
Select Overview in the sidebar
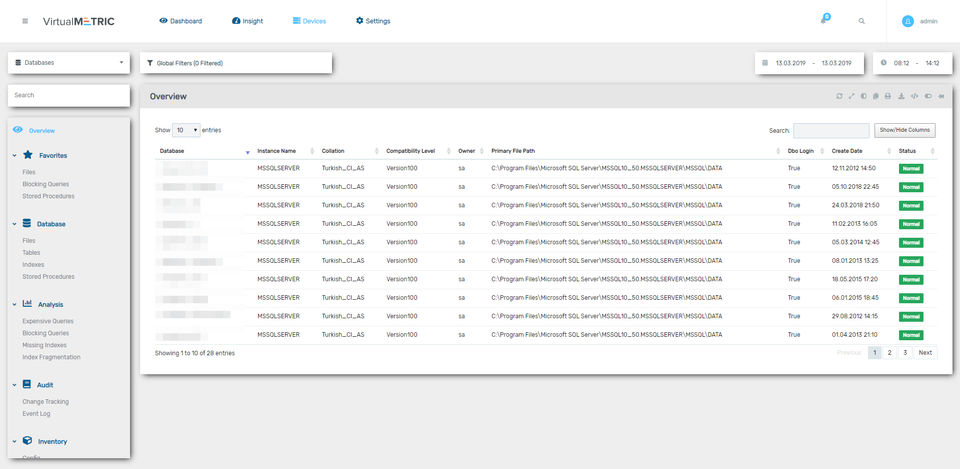point(42,130)
